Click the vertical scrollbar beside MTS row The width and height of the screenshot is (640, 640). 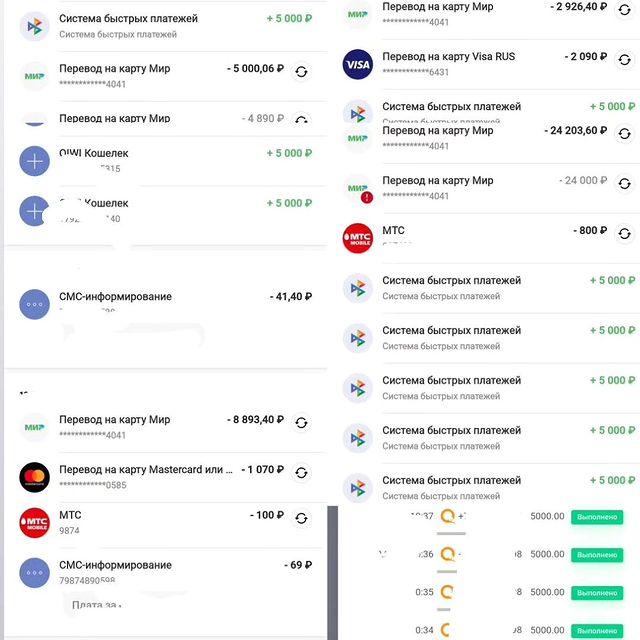point(333,571)
